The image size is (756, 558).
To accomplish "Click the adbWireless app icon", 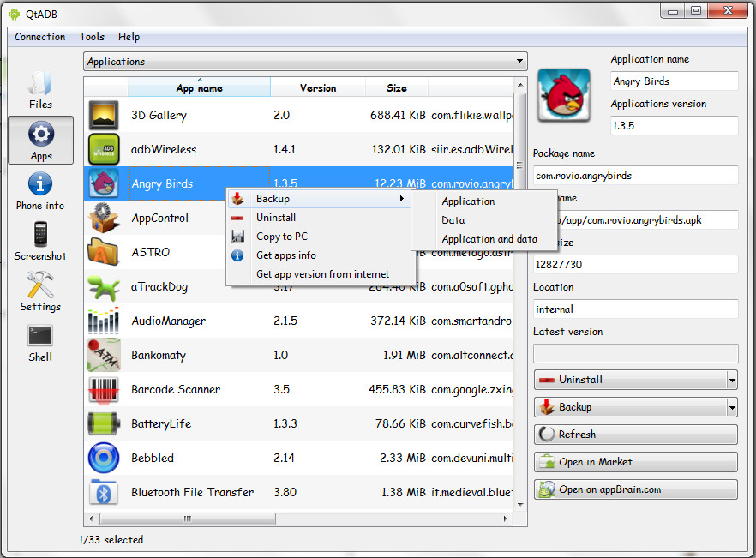I will pyautogui.click(x=104, y=149).
